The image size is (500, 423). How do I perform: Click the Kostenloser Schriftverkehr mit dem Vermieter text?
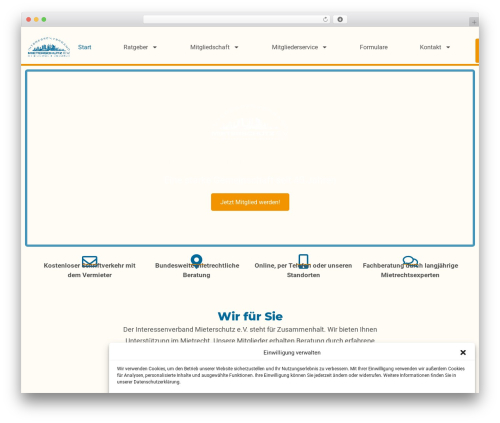[x=89, y=270]
